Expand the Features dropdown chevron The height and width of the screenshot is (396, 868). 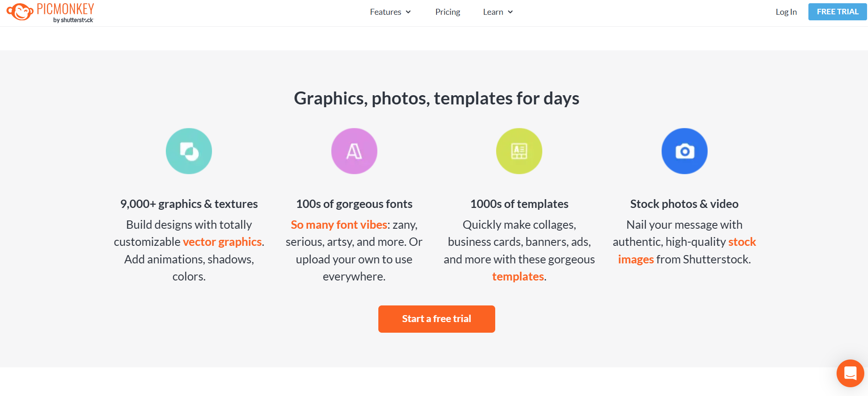pos(408,12)
